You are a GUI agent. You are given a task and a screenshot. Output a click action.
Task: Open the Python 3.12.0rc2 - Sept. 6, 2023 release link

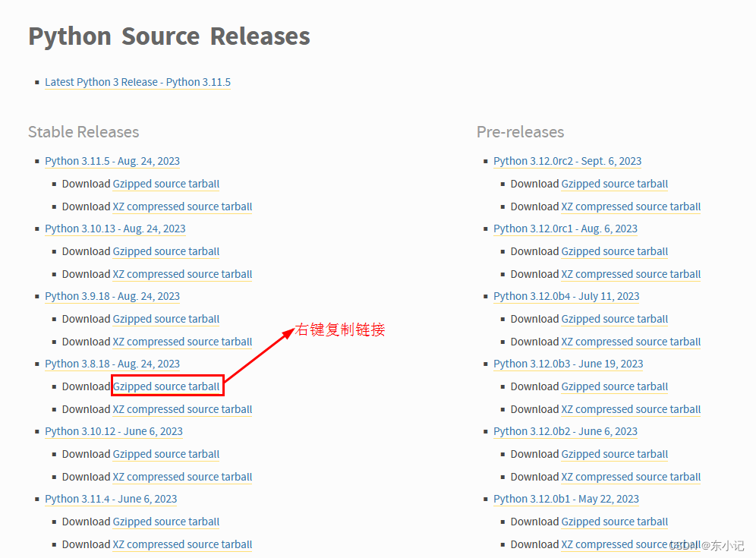568,161
